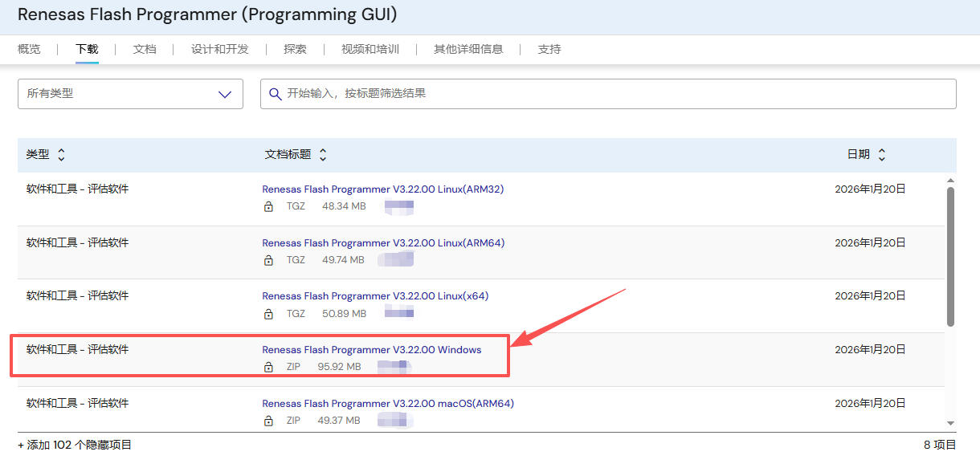This screenshot has width=980, height=472.
Task: Click the 48.34 MB file size
Action: (344, 206)
